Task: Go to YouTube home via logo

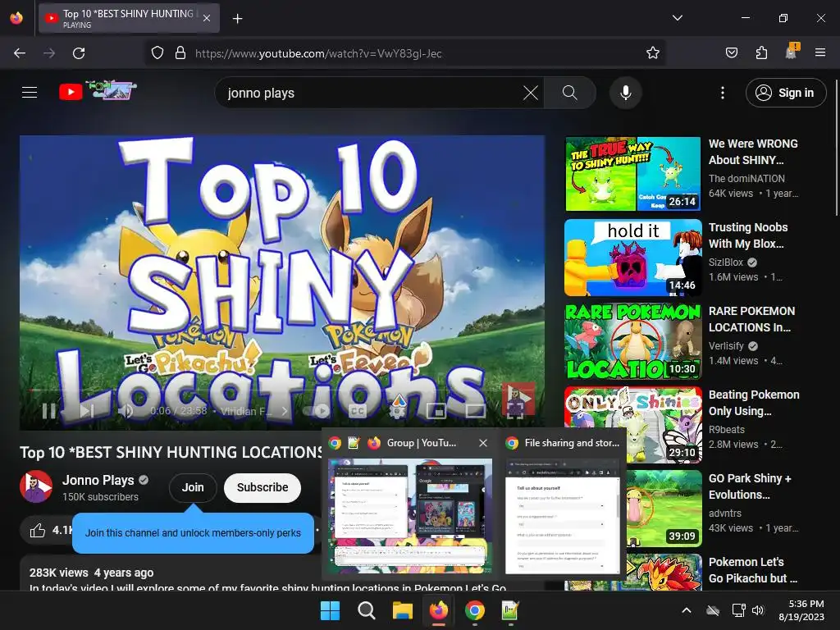Action: pyautogui.click(x=98, y=92)
